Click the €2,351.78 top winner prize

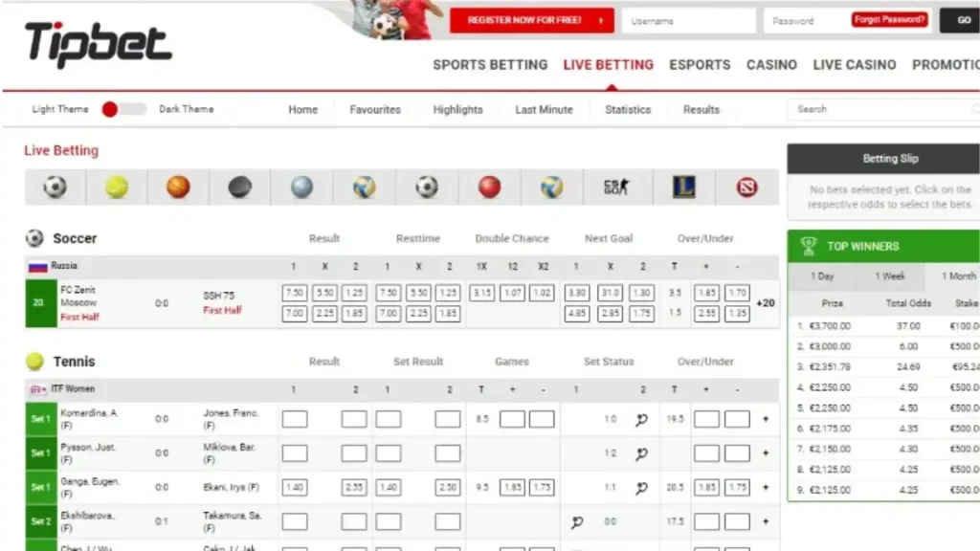pyautogui.click(x=830, y=366)
